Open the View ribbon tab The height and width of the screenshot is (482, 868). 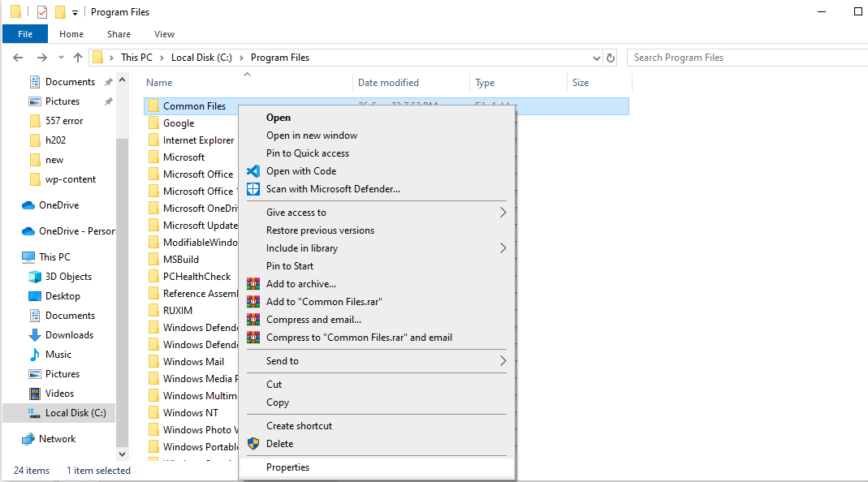click(164, 34)
